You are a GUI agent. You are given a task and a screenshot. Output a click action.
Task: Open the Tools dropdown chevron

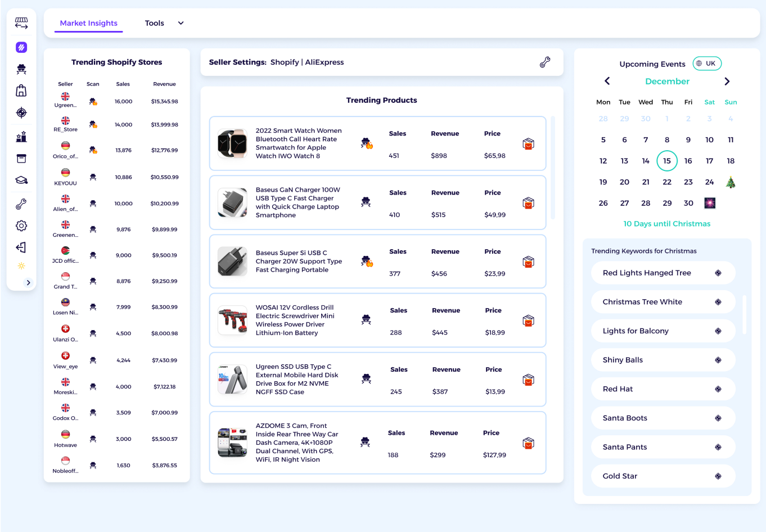(x=181, y=23)
